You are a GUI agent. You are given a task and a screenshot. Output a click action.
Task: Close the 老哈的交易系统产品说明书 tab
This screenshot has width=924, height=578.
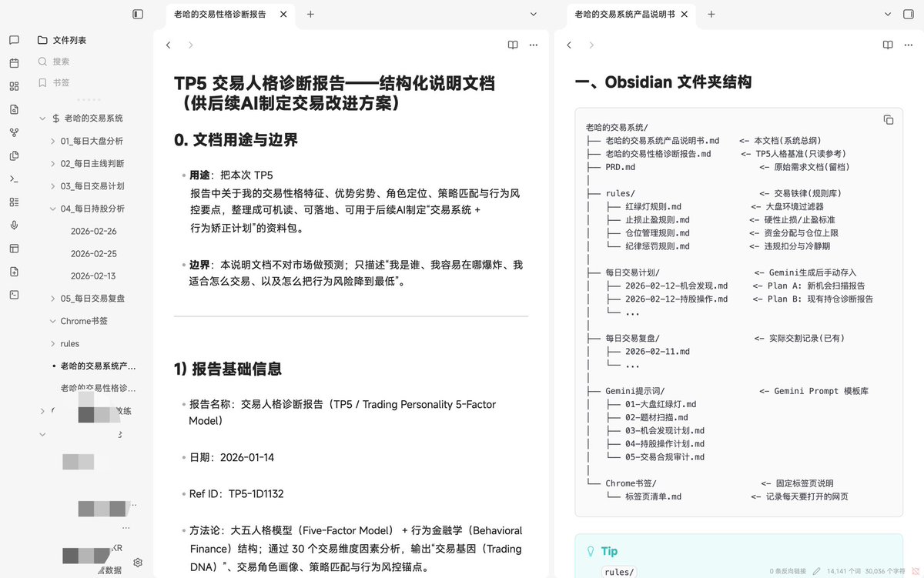(684, 14)
